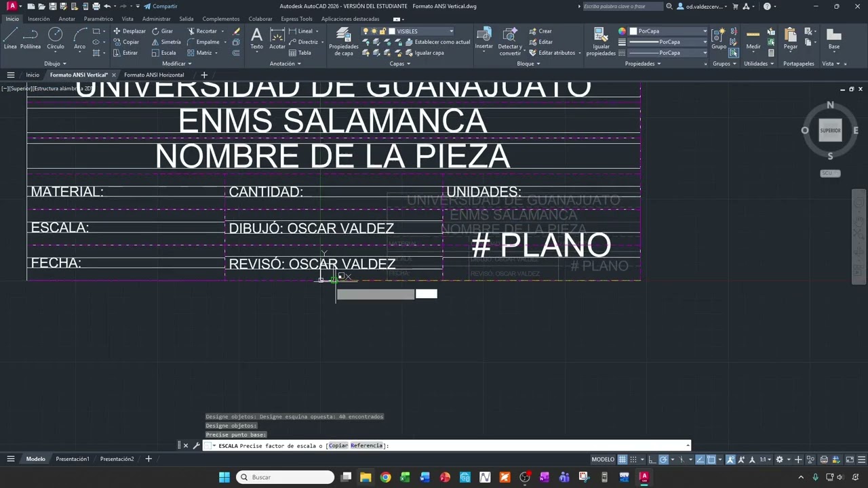The height and width of the screenshot is (488, 868).
Task: Expand the Capas panel dropdown
Action: (400, 64)
